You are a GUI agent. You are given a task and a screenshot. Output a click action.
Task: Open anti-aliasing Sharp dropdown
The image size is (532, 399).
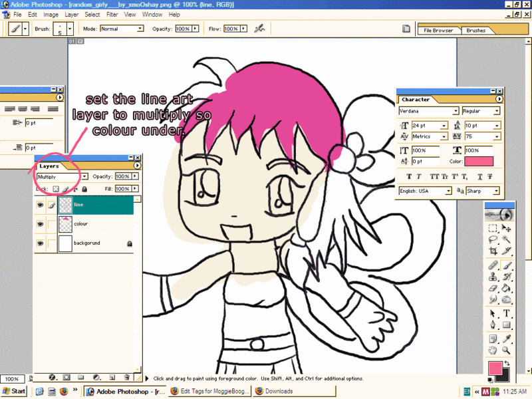point(496,191)
